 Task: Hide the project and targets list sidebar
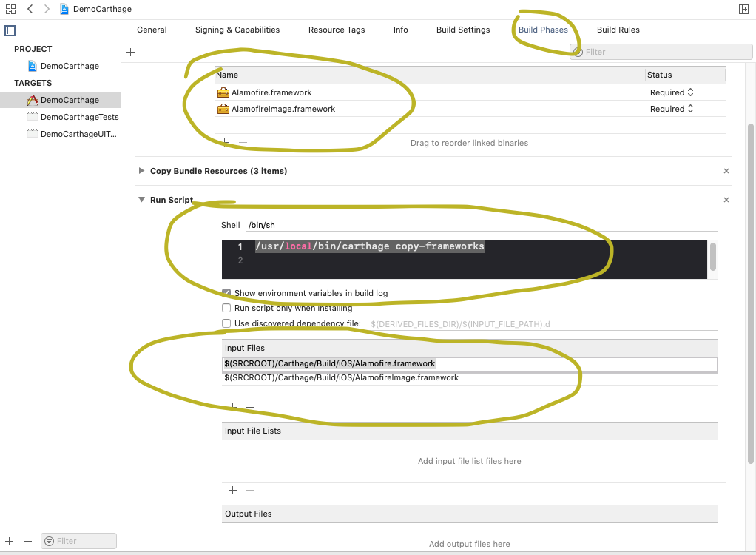pyautogui.click(x=10, y=30)
